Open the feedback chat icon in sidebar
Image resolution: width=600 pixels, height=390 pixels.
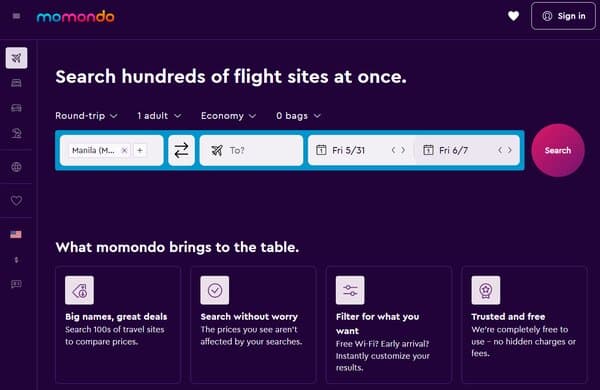coord(16,284)
